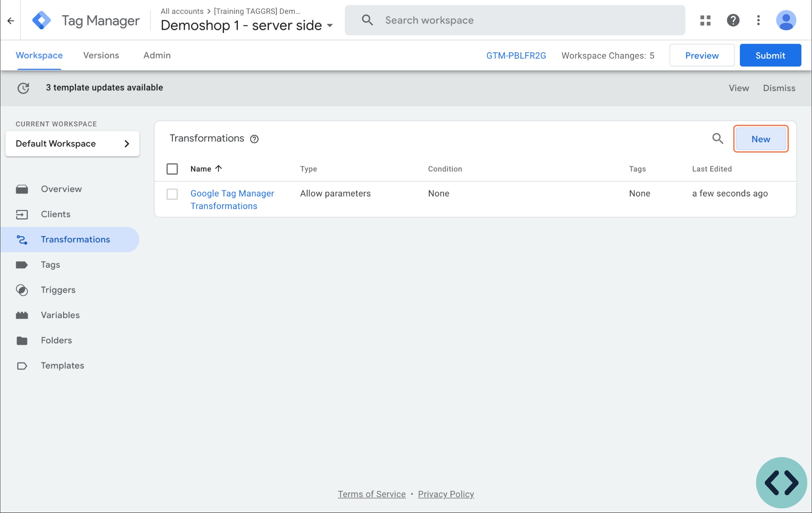Click the Type column header
This screenshot has height=513, width=812.
pyautogui.click(x=308, y=169)
